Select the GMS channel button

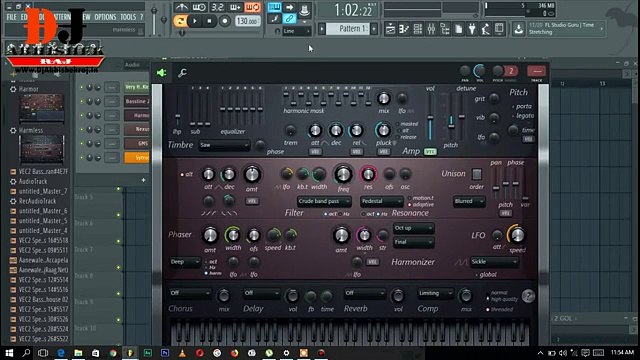click(137, 143)
